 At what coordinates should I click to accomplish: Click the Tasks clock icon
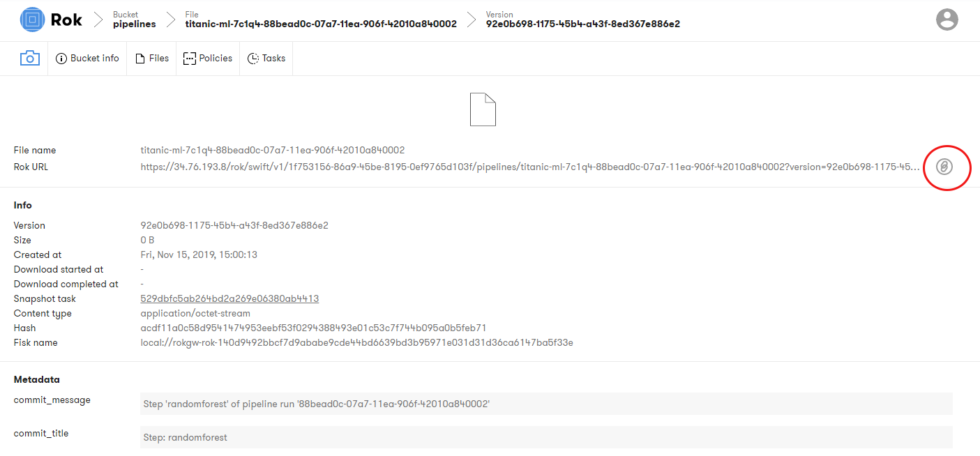[x=253, y=59]
